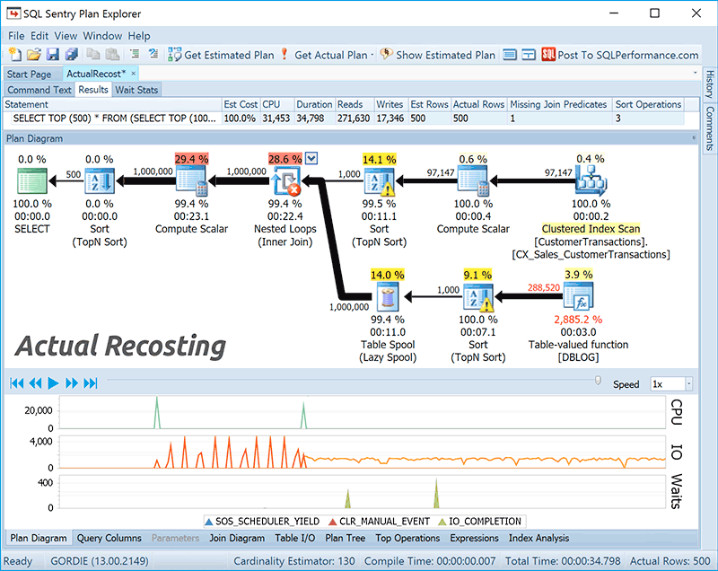This screenshot has width=718, height=571.
Task: Fast forward the plan replay
Action: (x=72, y=383)
